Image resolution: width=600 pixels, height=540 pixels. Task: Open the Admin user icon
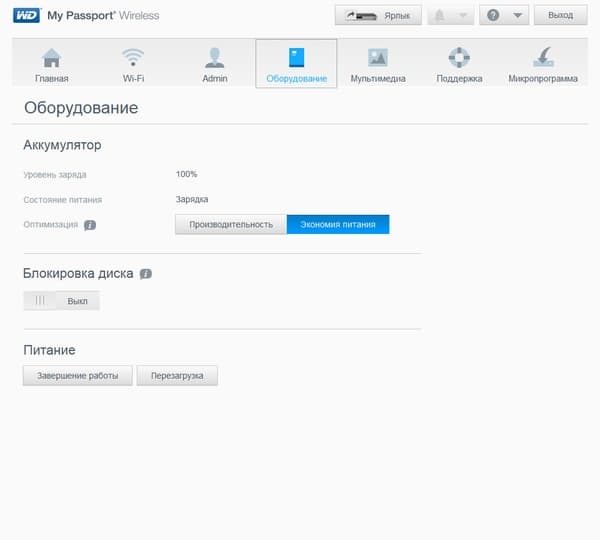(x=215, y=57)
